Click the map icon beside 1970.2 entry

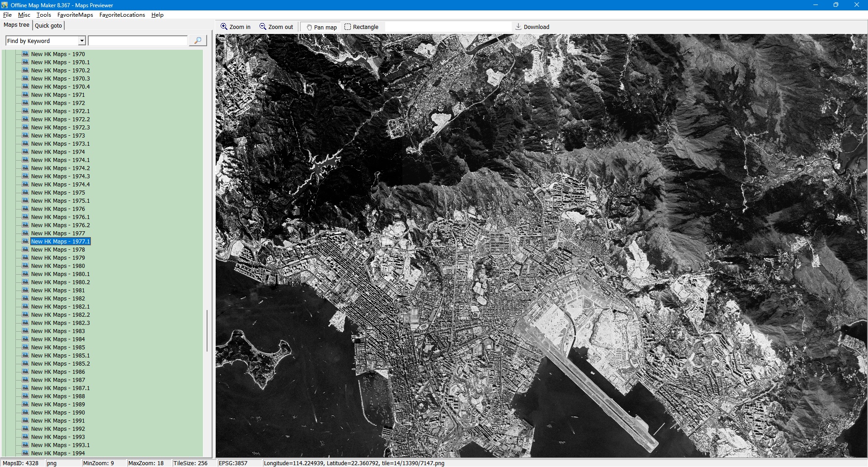tap(25, 70)
